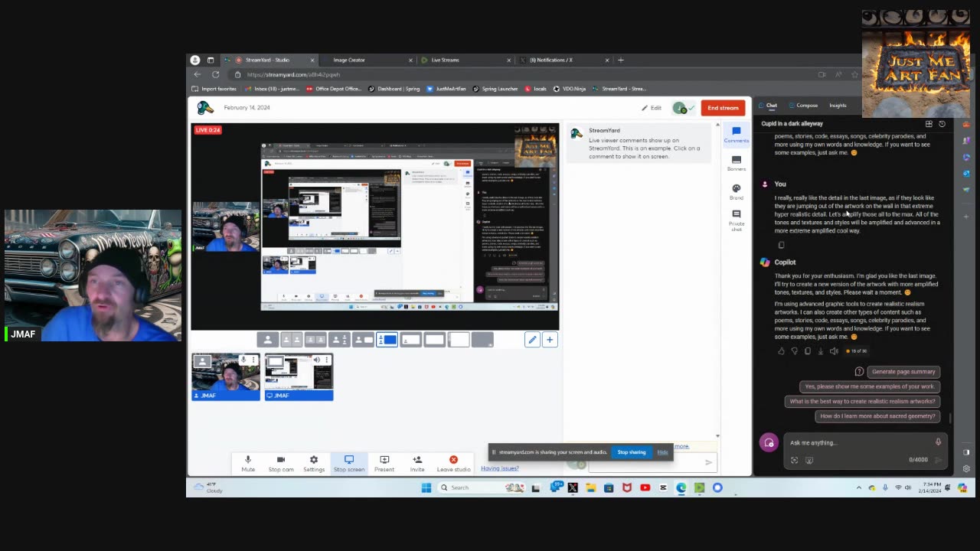The image size is (980, 551).
Task: Open options menu on JMAF camera thumbnail
Action: [x=254, y=360]
